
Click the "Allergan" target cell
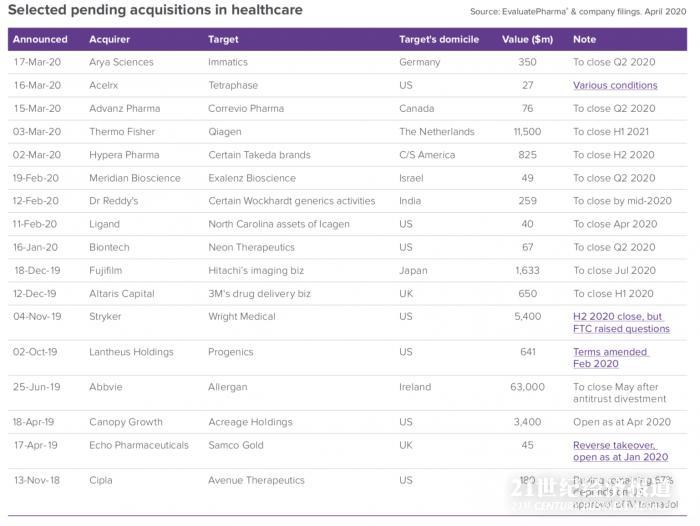(228, 387)
